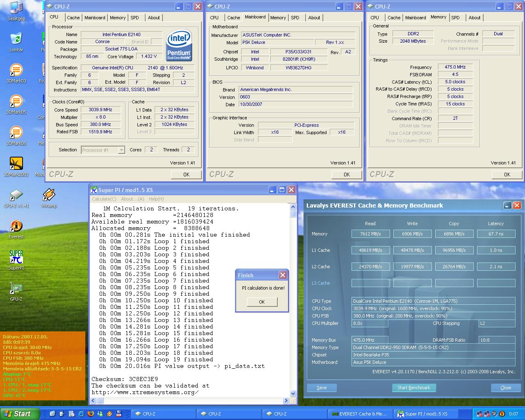Open Cache tab in CPU-Z processor window
Screen dimensions: 525x420
click(73, 18)
